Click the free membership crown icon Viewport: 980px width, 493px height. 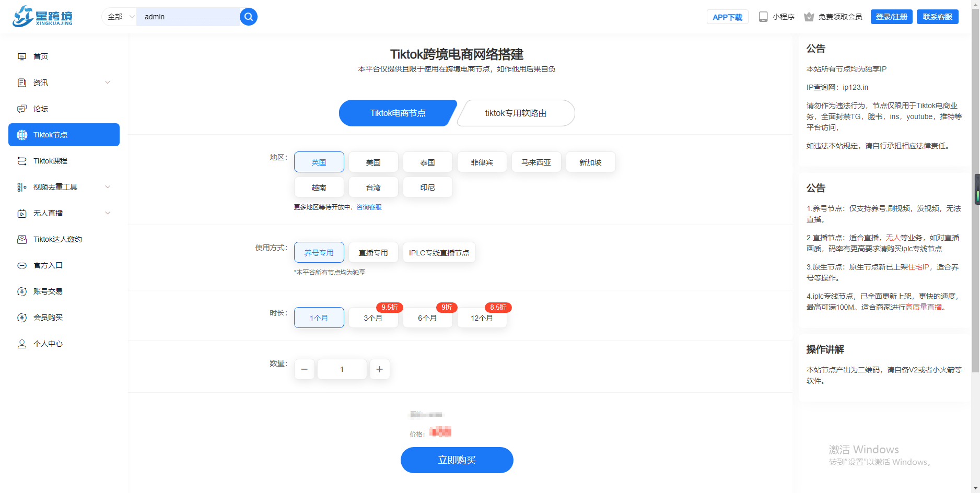809,17
